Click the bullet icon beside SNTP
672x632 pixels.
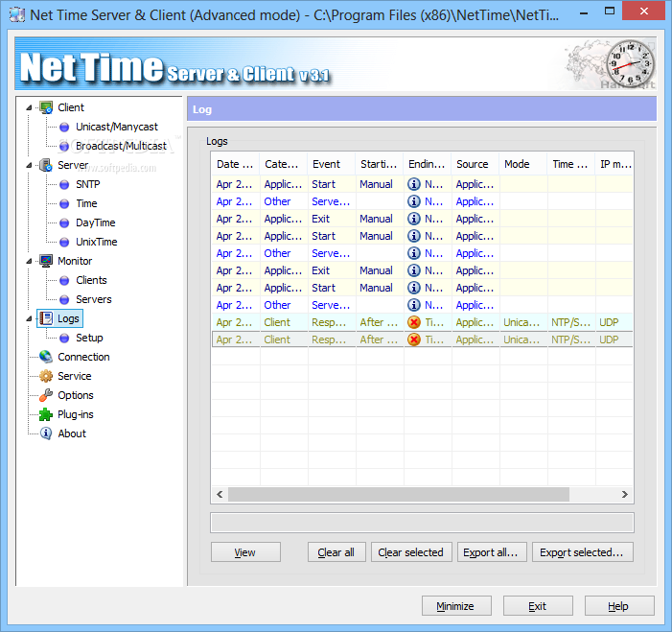click(64, 184)
